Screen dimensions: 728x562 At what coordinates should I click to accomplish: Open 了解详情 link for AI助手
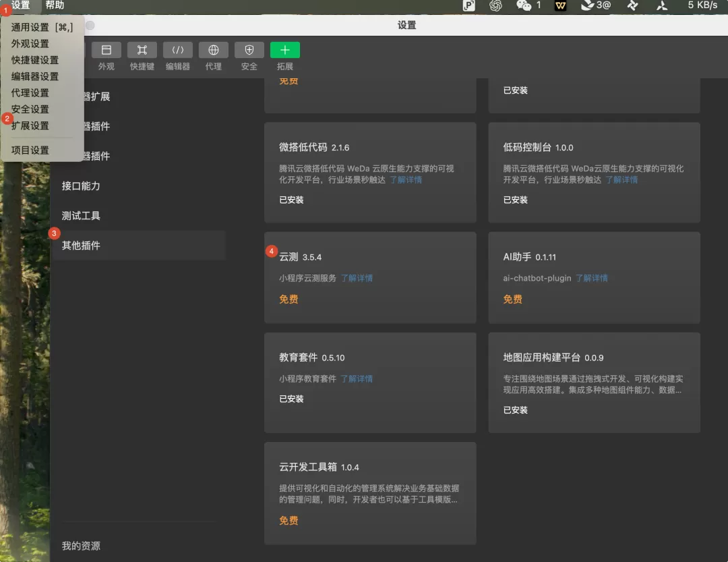pos(592,278)
